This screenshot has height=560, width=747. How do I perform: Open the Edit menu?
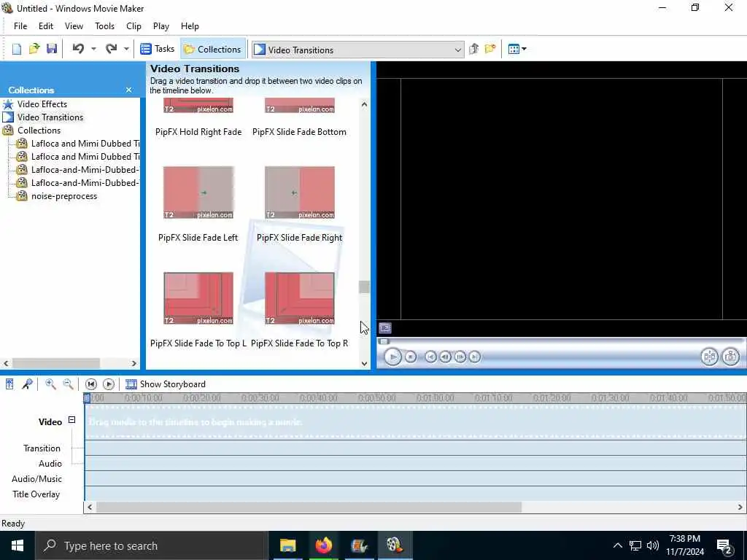coord(46,26)
